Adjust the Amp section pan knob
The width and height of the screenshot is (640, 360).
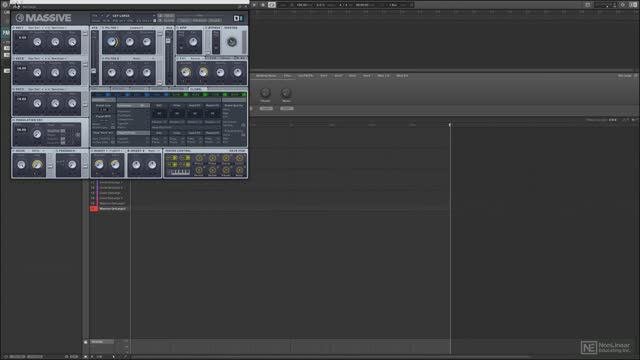point(193,42)
